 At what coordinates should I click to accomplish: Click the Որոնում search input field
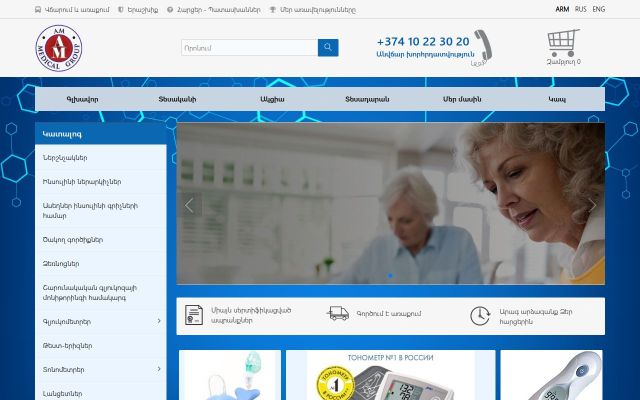coord(249,47)
